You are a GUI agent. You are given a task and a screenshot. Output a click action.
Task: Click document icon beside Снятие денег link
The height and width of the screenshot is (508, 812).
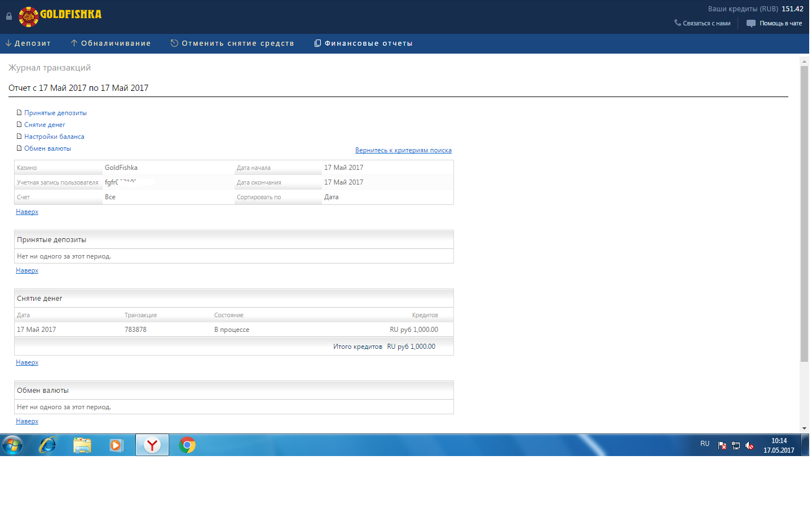pos(19,124)
